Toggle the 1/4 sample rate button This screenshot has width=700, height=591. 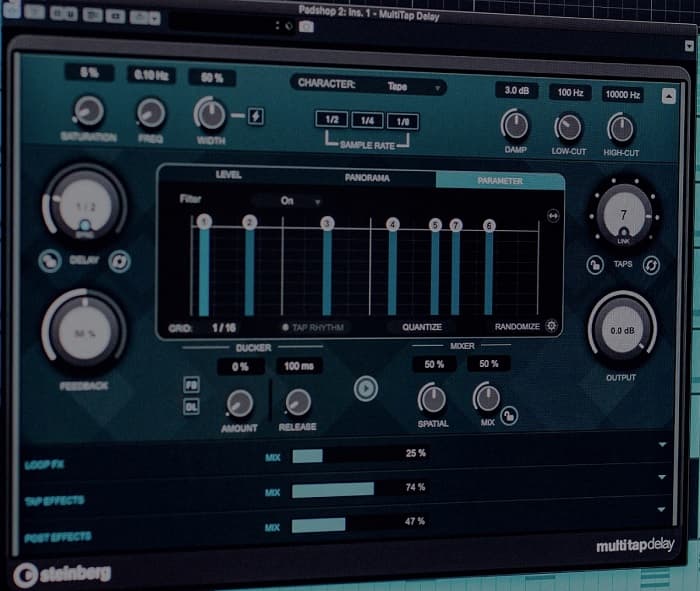pyautogui.click(x=367, y=120)
